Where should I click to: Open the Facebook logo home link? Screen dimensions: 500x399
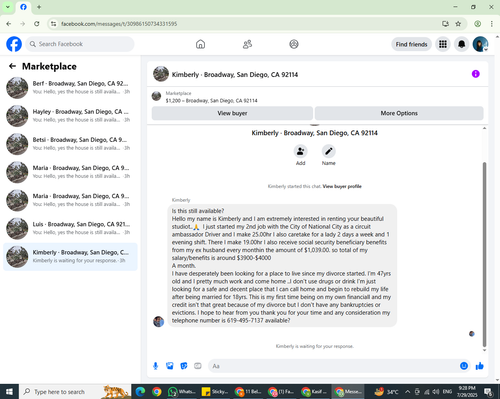tap(14, 44)
